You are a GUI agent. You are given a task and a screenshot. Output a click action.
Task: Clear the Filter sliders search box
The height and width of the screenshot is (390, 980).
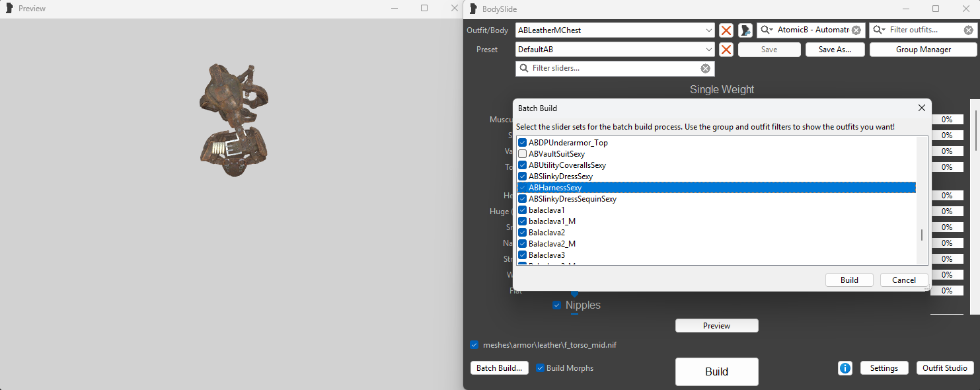[705, 69]
